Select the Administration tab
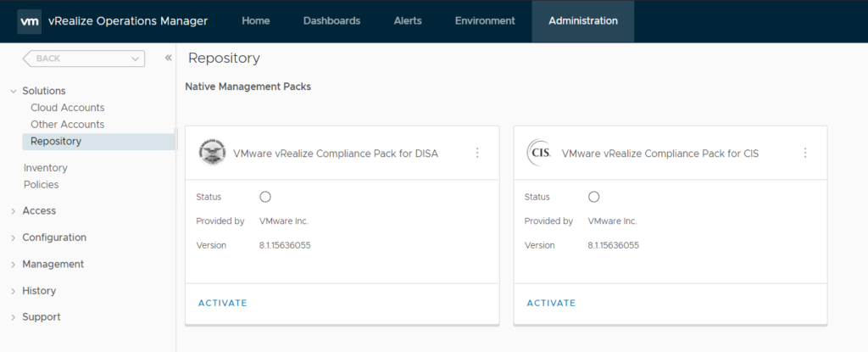The width and height of the screenshot is (868, 352). pyautogui.click(x=583, y=21)
